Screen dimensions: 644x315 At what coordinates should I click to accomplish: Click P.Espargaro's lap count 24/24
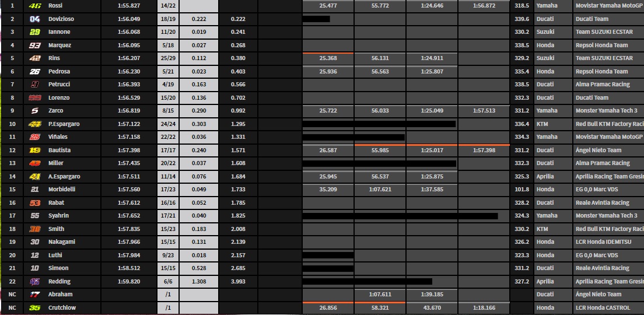167,124
